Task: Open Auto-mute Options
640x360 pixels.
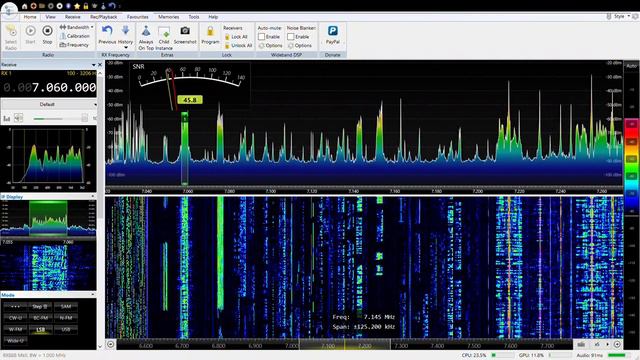Action: point(270,45)
